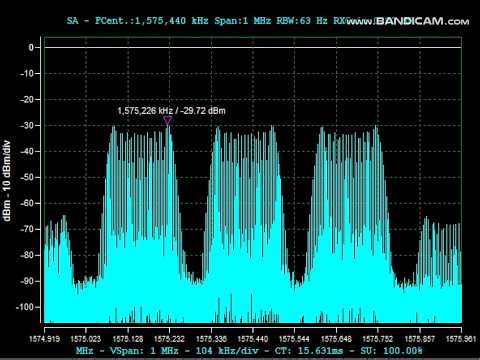Click the 1575.336 frequency axis label
Viewport: 480px width, 360px height.
(211, 339)
